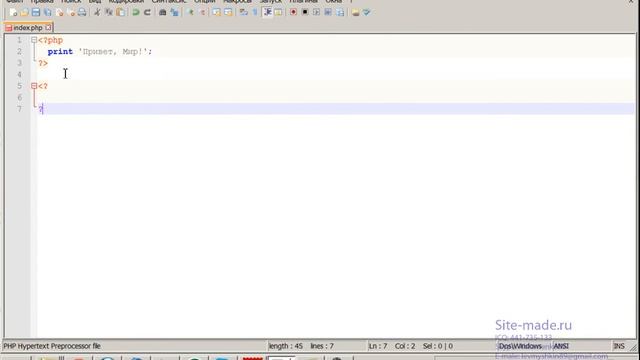The width and height of the screenshot is (640, 360).
Task: Click the '<?' tag on line 5
Action: click(43, 86)
